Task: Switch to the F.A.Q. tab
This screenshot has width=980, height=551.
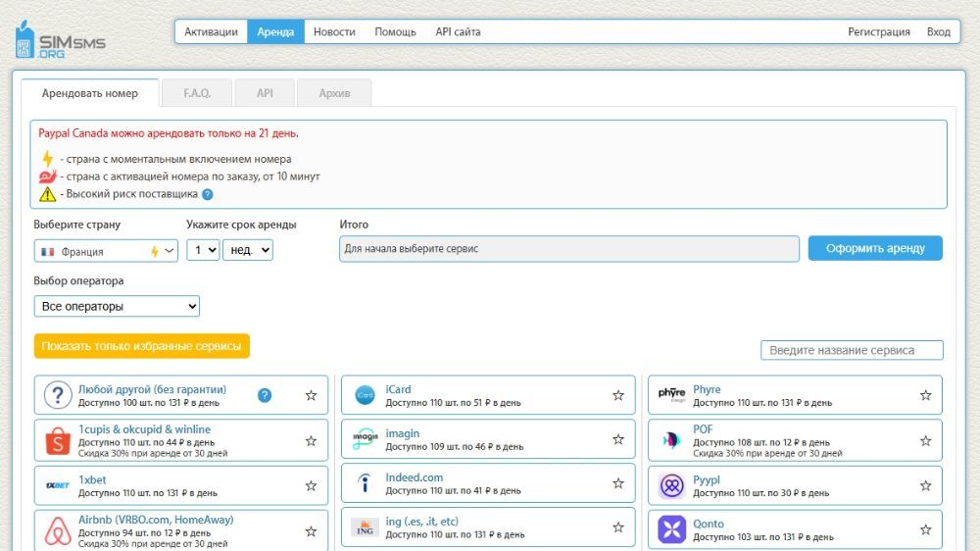Action: tap(197, 93)
